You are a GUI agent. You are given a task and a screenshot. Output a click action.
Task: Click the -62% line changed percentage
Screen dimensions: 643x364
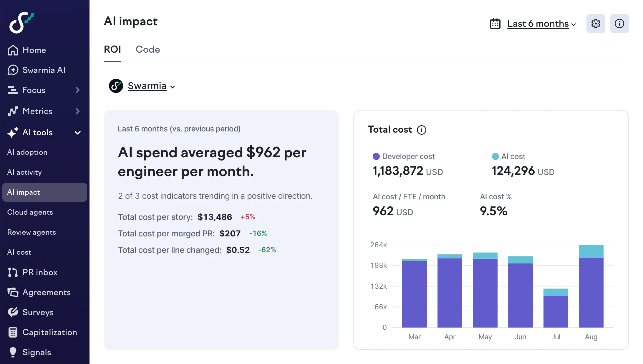coord(267,250)
